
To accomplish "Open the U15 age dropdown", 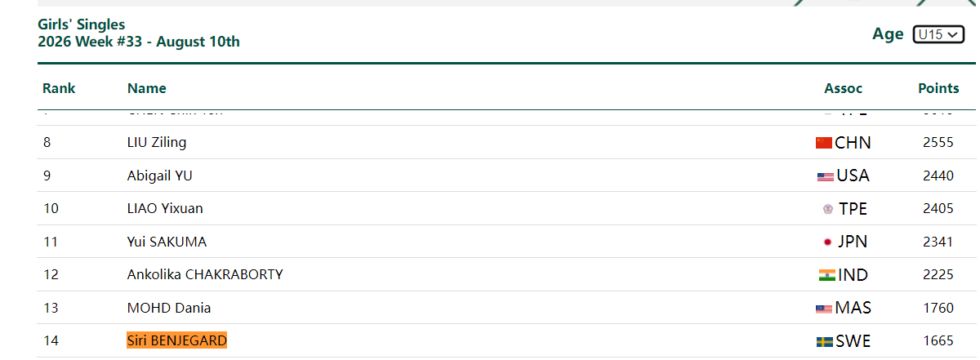I will 939,34.
